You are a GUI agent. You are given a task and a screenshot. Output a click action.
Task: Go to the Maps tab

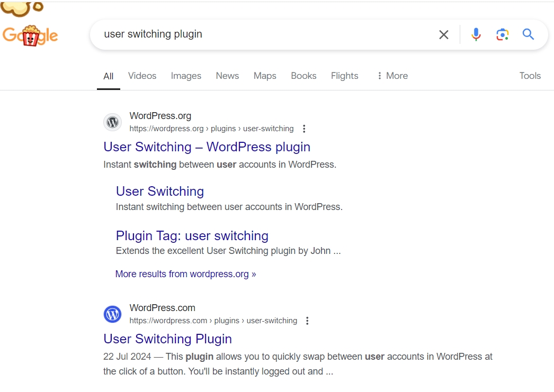tap(265, 76)
